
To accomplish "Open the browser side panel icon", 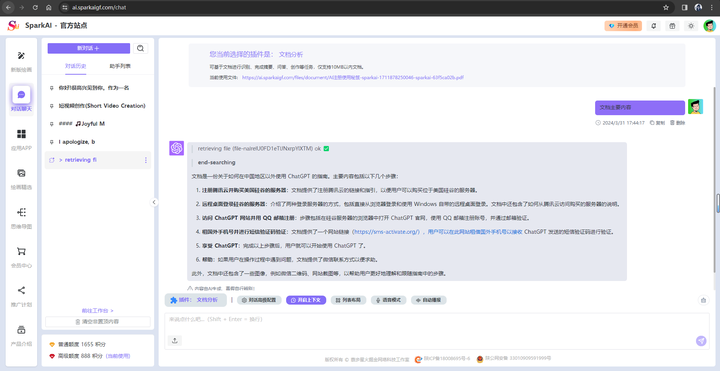I will (685, 7).
